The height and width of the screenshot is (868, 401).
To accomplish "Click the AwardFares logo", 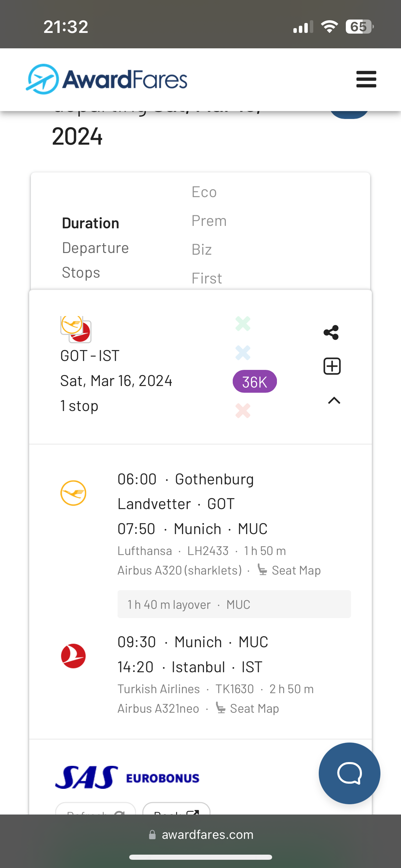I will 107,79.
